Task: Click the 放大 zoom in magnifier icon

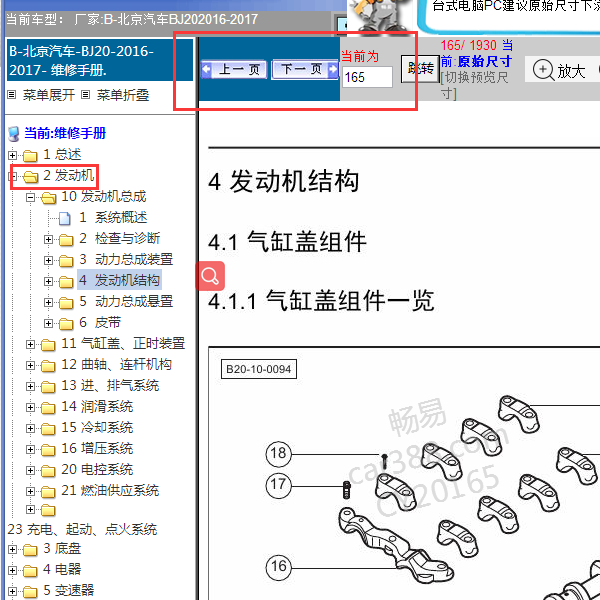Action: point(543,70)
